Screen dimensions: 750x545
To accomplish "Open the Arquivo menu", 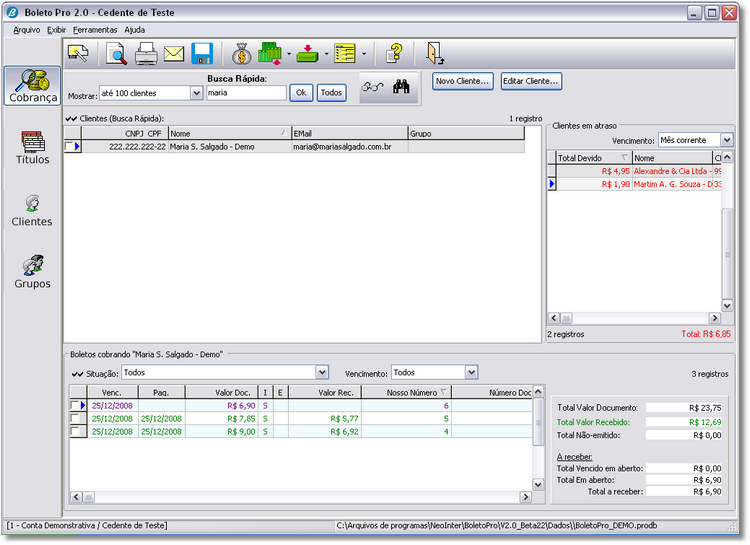I will [x=27, y=30].
